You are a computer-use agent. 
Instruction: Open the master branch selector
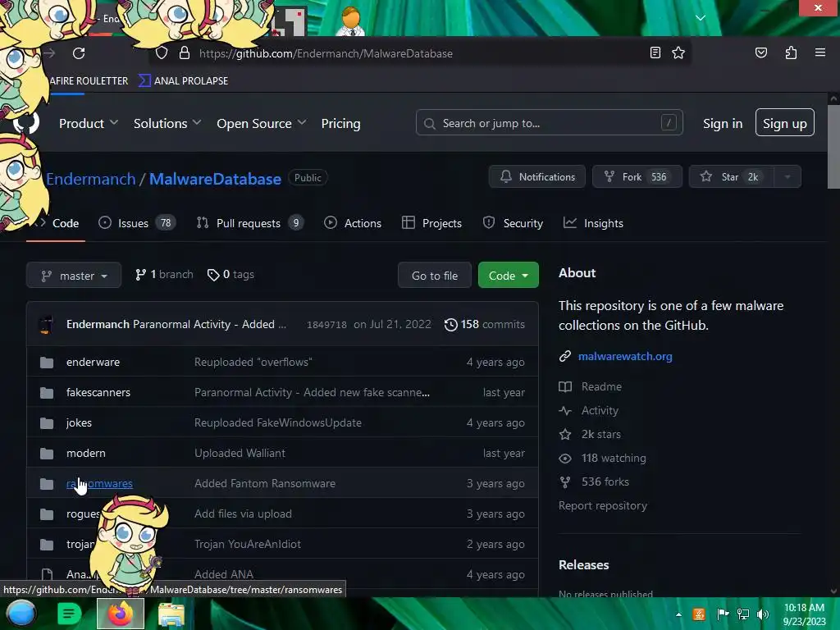(x=74, y=276)
